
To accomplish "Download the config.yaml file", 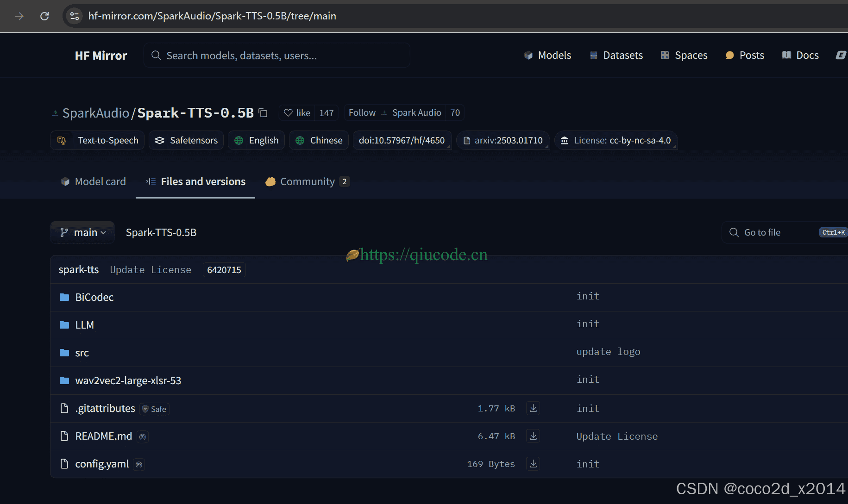I will coord(533,464).
